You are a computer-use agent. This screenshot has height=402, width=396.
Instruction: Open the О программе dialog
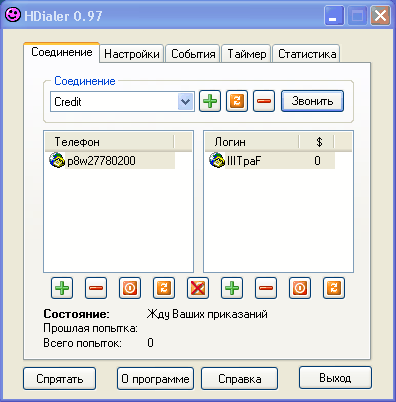(155, 379)
